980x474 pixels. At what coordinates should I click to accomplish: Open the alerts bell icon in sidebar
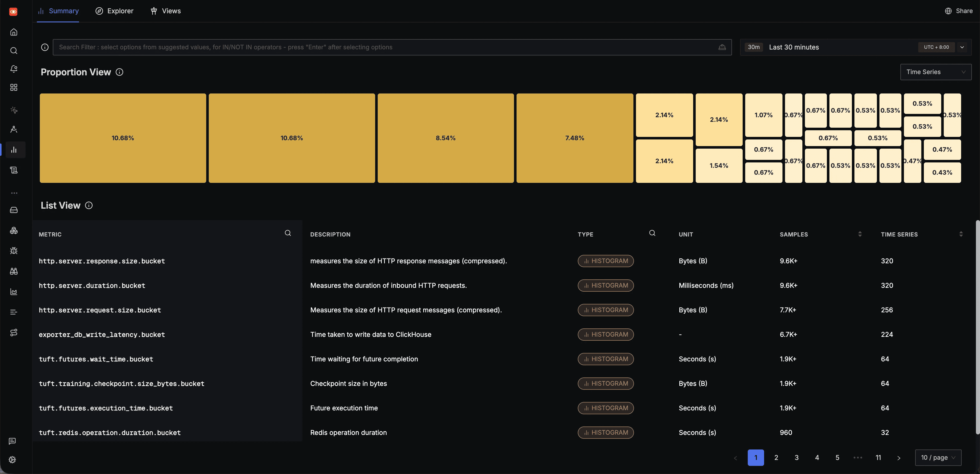[14, 69]
